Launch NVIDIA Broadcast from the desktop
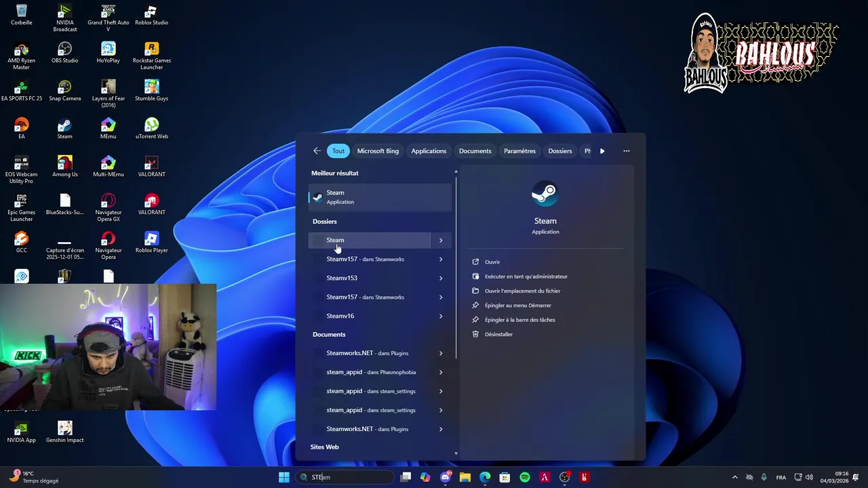 (65, 18)
